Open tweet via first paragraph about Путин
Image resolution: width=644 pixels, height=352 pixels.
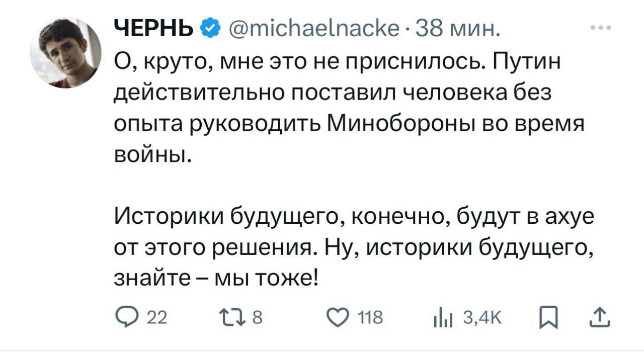pyautogui.click(x=348, y=107)
